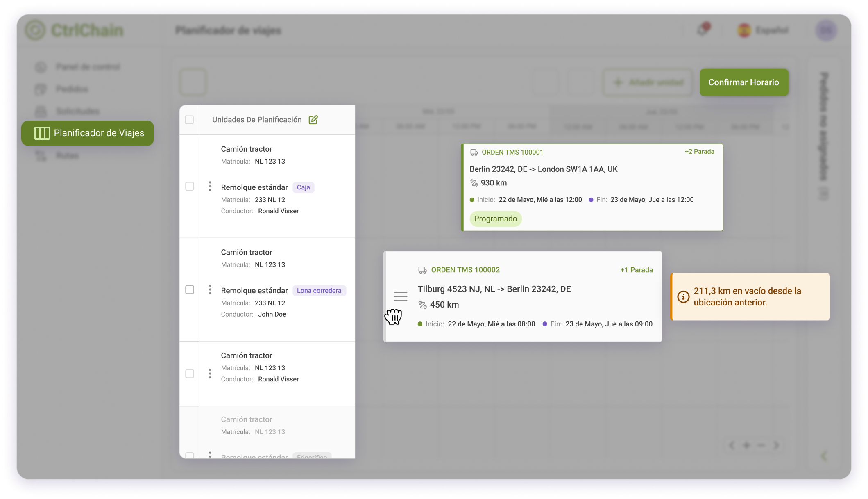Click the CtrlChain logo
The height and width of the screenshot is (499, 868).
[74, 30]
